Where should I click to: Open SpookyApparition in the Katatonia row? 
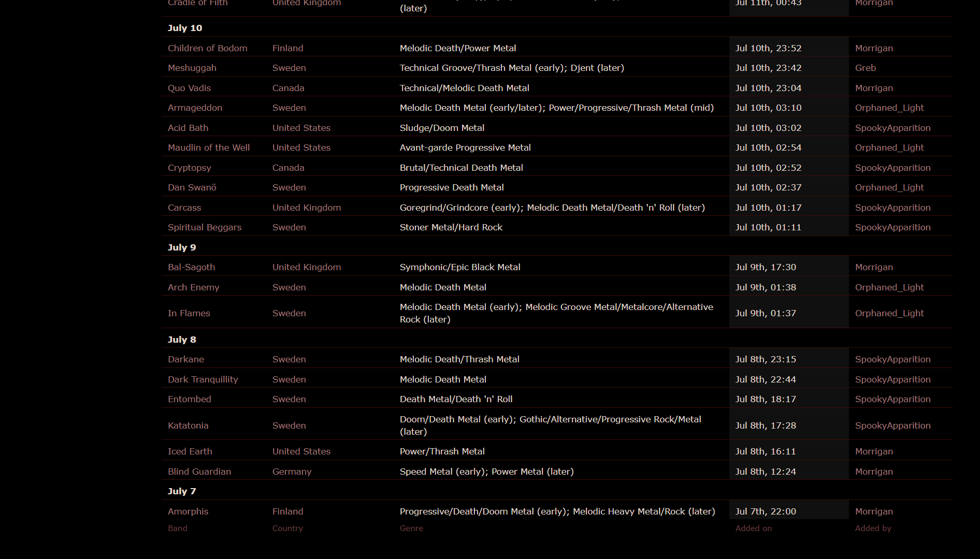point(893,425)
